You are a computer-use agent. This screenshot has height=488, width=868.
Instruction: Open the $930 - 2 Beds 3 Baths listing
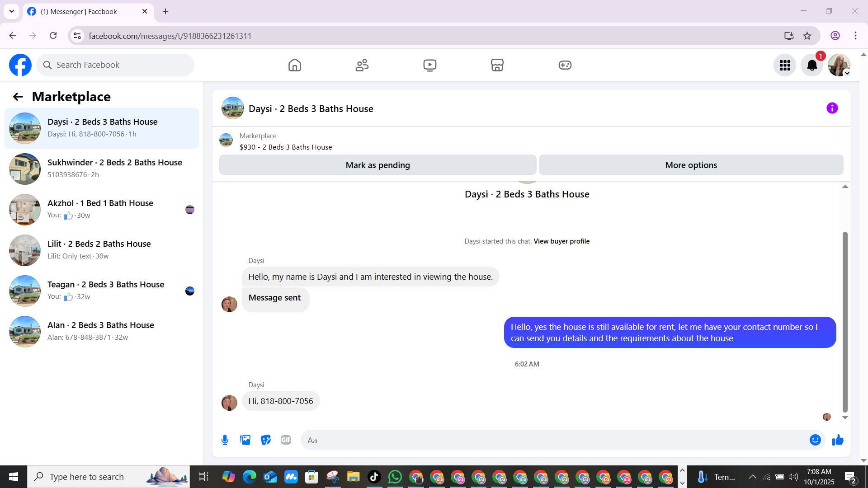pos(286,147)
